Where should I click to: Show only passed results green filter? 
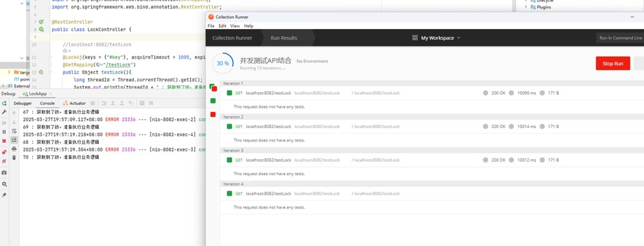[x=213, y=100]
